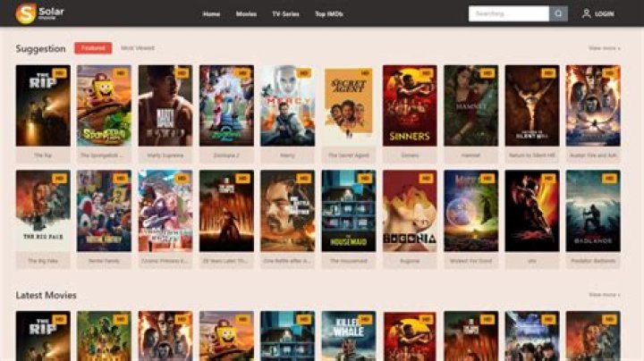Click 'The Big Fake' title text

43,261
